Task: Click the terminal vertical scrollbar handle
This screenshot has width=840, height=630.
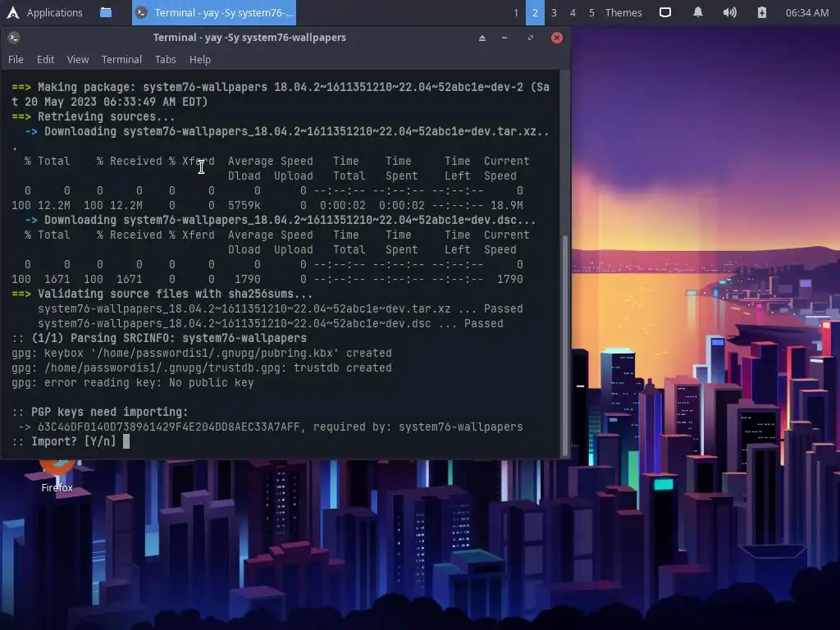Action: [x=564, y=345]
